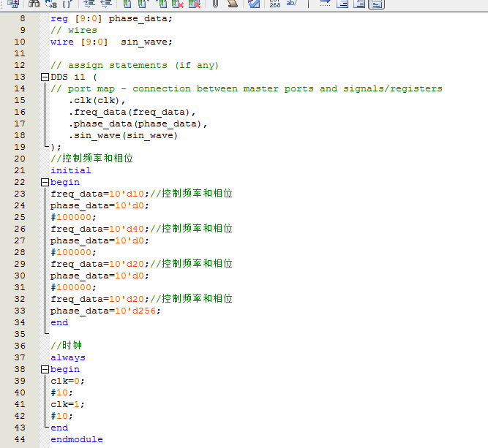Collapse the initial begin block
The width and height of the screenshot is (488, 448).
[44, 182]
